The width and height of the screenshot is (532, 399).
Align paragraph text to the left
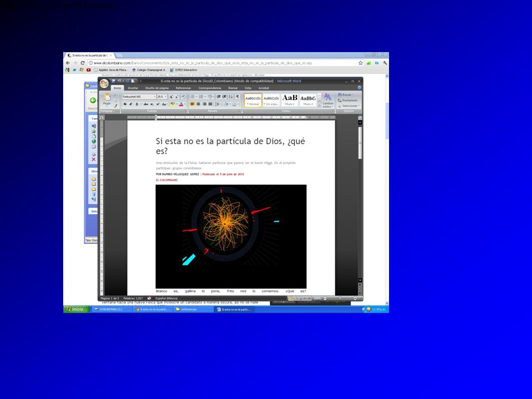pos(192,104)
